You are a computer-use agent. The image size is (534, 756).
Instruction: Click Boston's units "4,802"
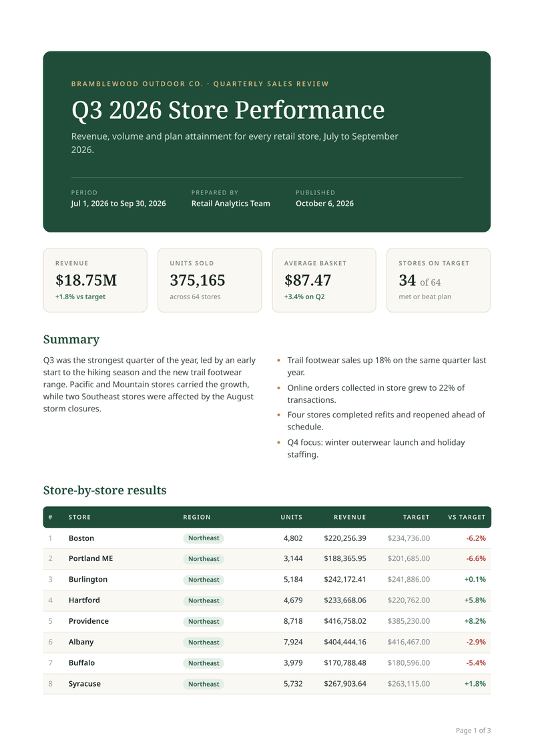point(293,538)
